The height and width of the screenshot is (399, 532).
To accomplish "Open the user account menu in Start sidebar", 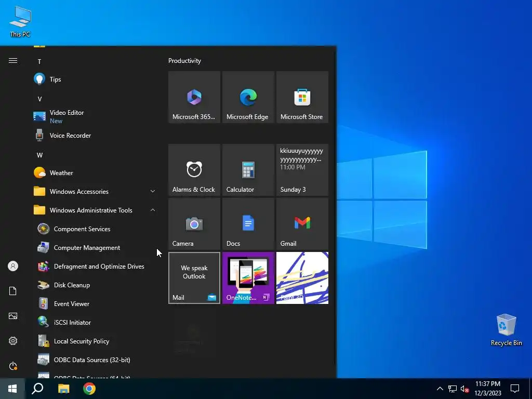I will pyautogui.click(x=13, y=266).
